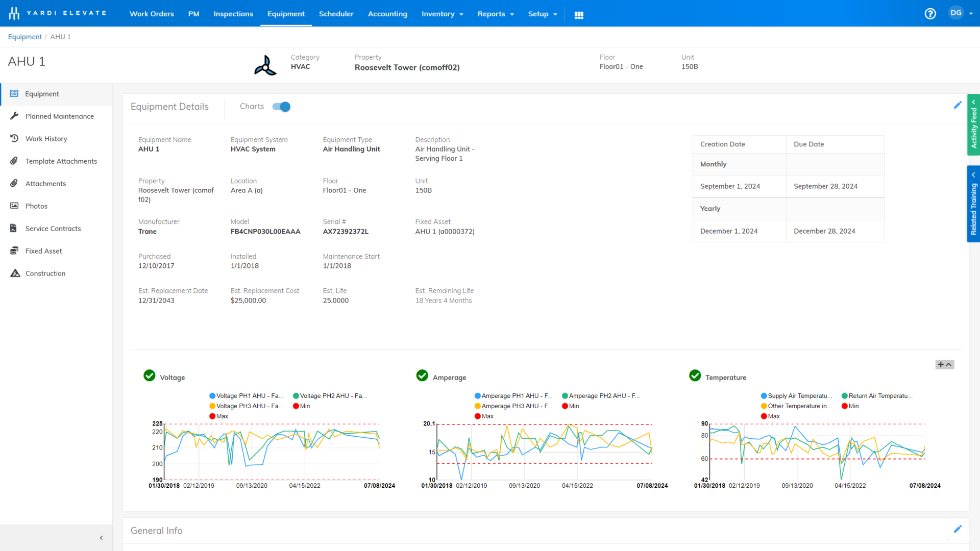Click the Equipment breadcrumb link

pos(24,37)
